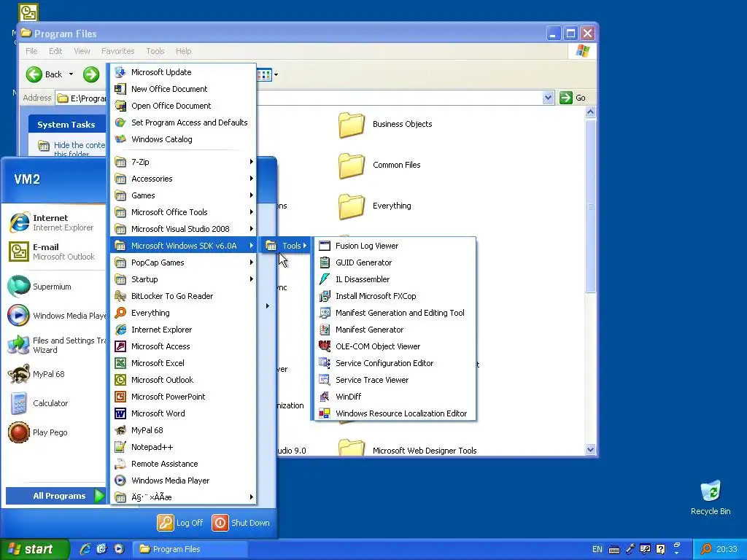Open Recycle Bin on desktop
Screen dimensions: 747x560
[x=711, y=497]
